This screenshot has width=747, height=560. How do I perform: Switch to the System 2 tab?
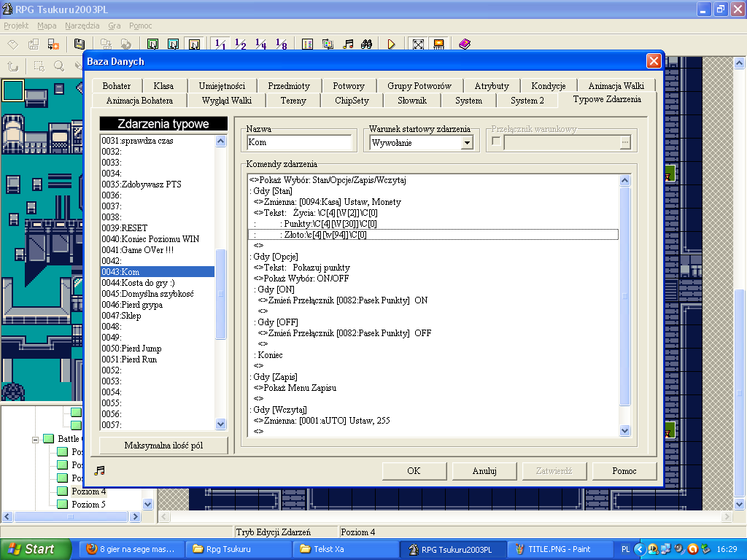pyautogui.click(x=527, y=101)
